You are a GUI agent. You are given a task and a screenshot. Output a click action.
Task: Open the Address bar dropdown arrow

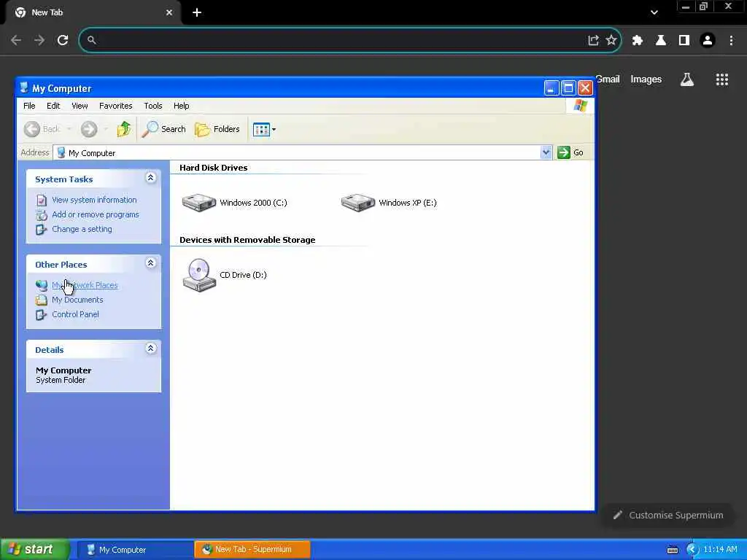(x=546, y=152)
